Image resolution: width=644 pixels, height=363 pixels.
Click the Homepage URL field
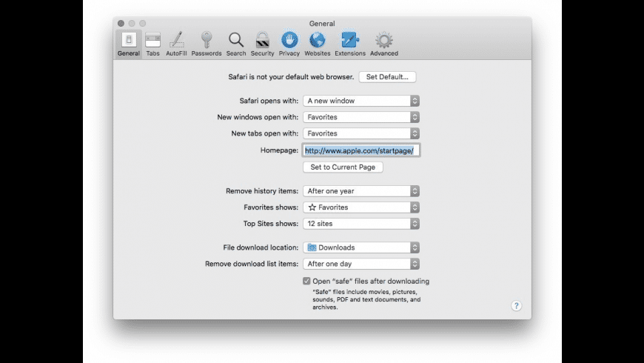(361, 150)
